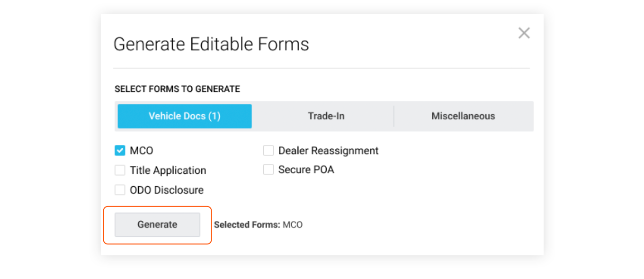The height and width of the screenshot is (279, 644).
Task: Tick the Dealer Reassignment checkbox
Action: 268,151
